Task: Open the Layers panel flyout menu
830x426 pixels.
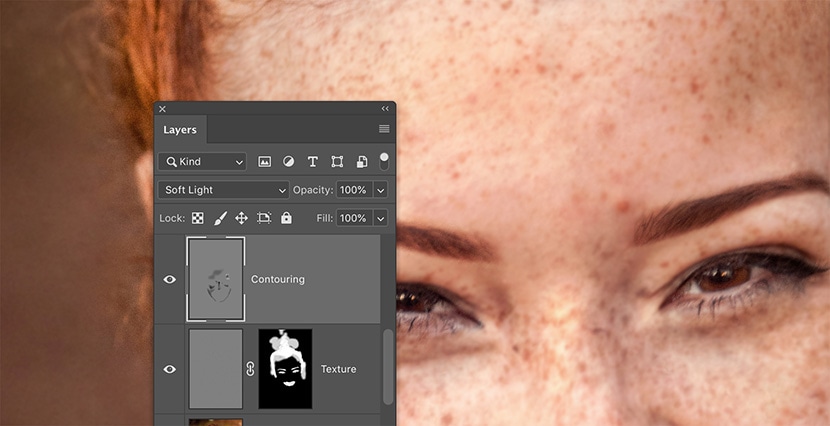Action: click(x=384, y=129)
